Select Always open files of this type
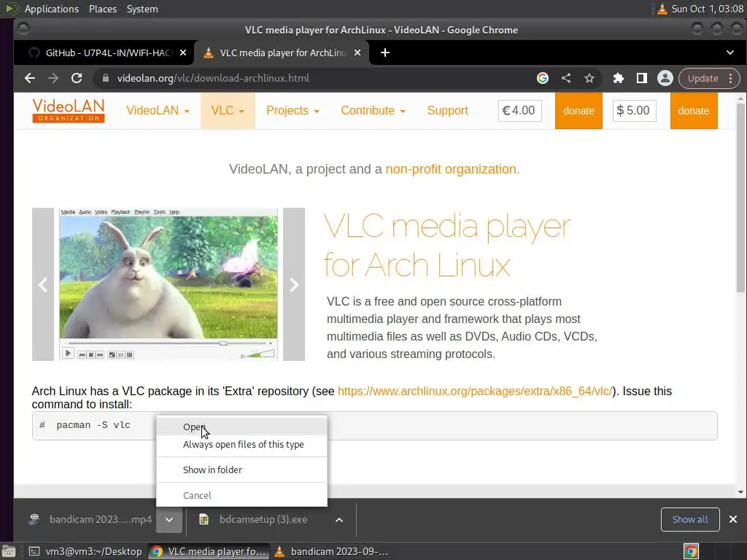The image size is (747, 560). coord(242,444)
